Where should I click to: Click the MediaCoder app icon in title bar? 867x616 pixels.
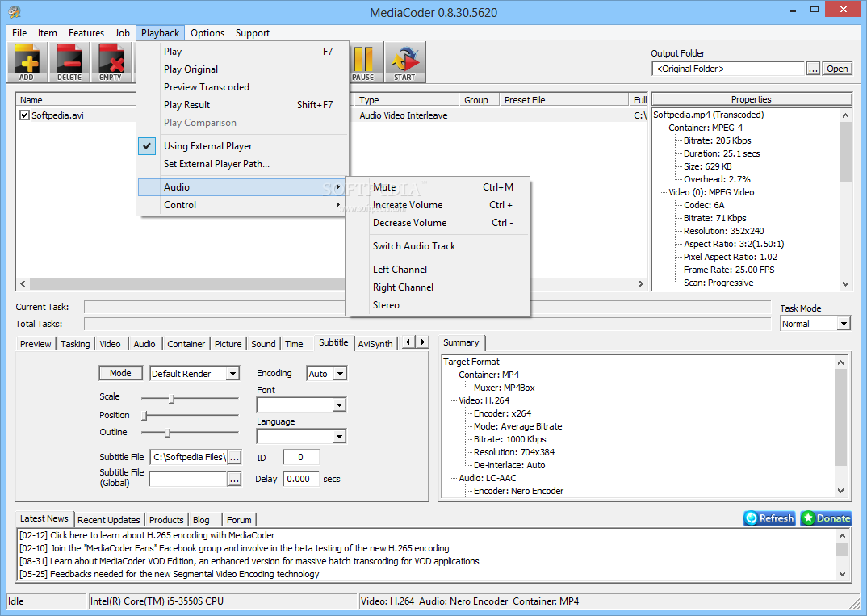click(15, 11)
